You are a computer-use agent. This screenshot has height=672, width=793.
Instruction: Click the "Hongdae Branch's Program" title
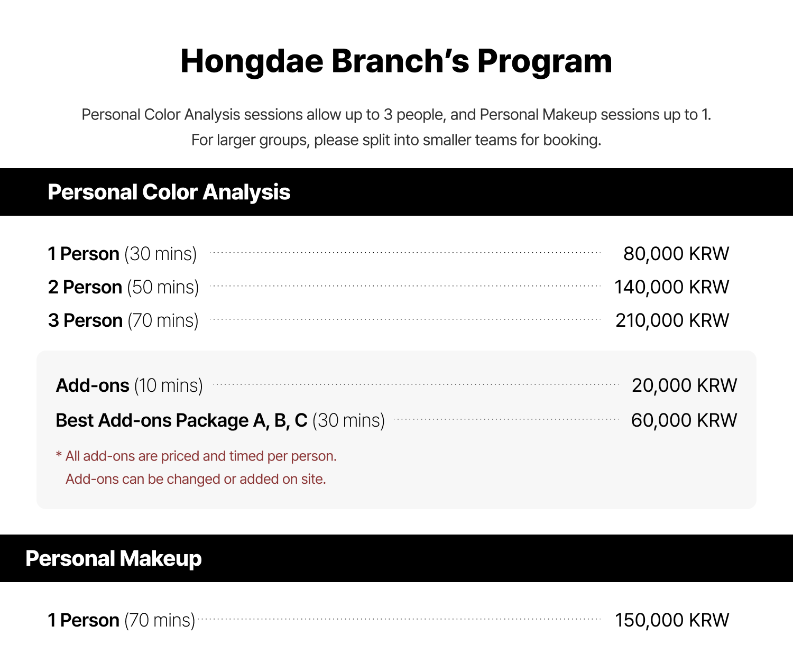coord(396,61)
